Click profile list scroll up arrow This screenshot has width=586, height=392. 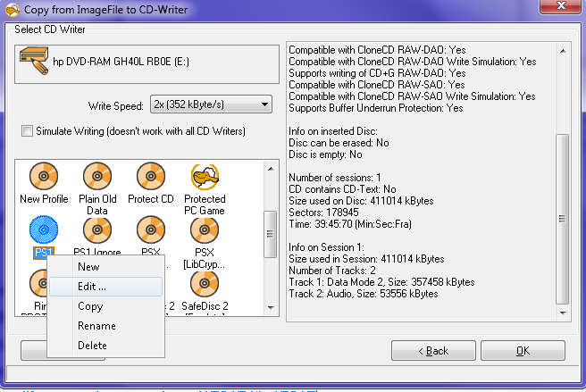click(271, 169)
